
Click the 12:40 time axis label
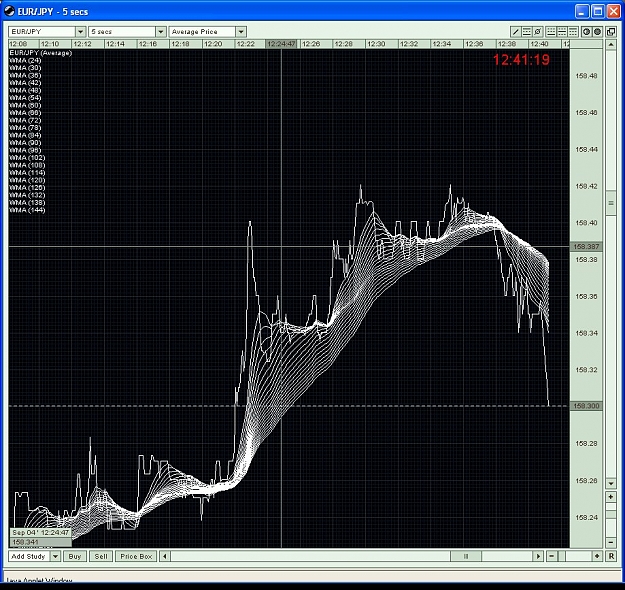pos(539,44)
